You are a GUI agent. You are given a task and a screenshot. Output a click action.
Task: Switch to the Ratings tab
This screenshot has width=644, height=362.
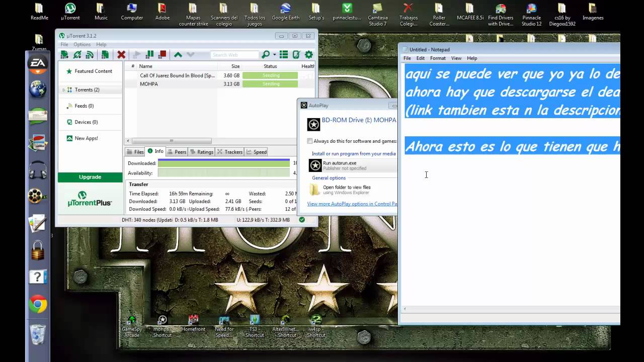(x=201, y=152)
